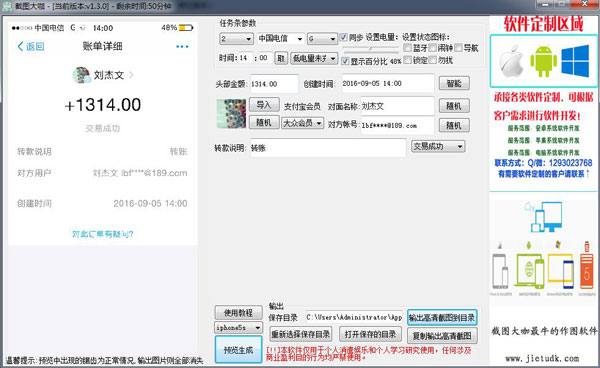Click the 使用教程 button
600x368 pixels.
238,313
